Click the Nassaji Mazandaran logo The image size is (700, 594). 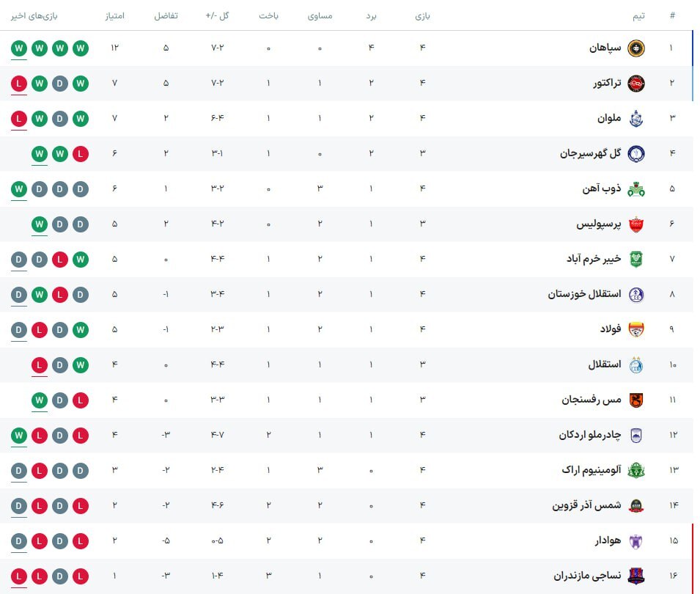point(635,576)
